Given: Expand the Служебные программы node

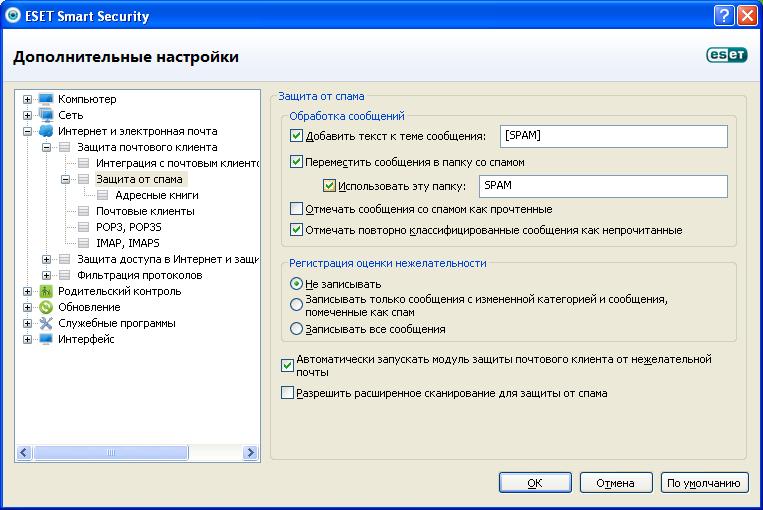Looking at the screenshot, I should [27, 324].
